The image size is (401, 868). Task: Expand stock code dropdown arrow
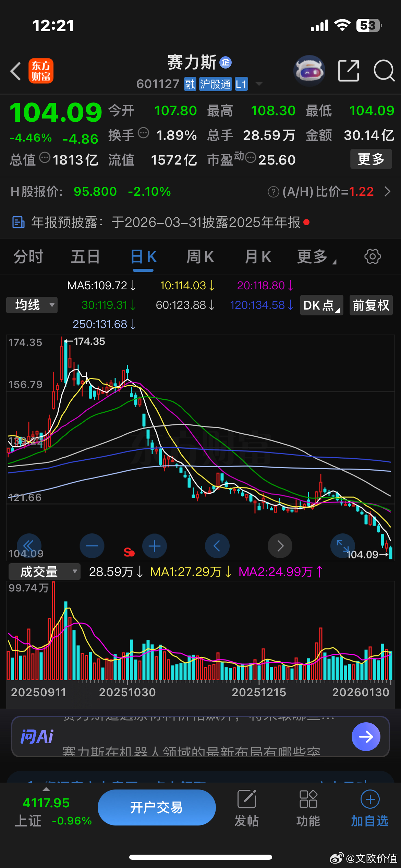pos(259,84)
